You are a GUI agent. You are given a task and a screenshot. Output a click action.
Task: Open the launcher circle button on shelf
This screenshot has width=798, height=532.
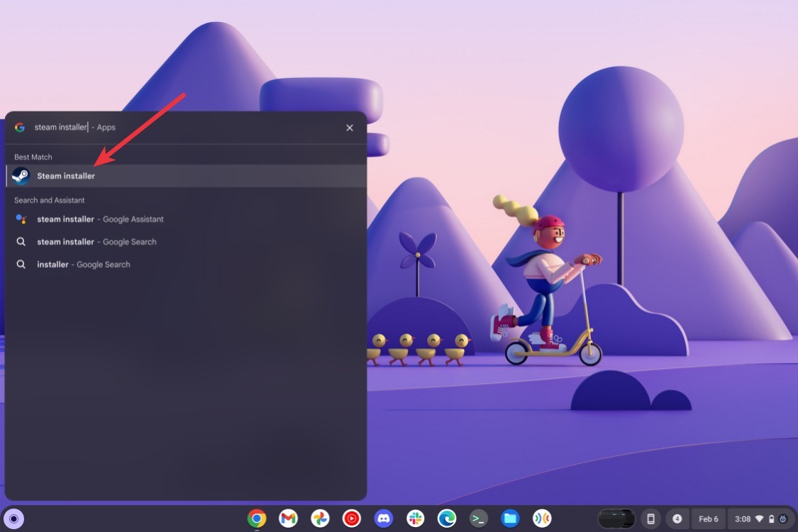tap(13, 519)
